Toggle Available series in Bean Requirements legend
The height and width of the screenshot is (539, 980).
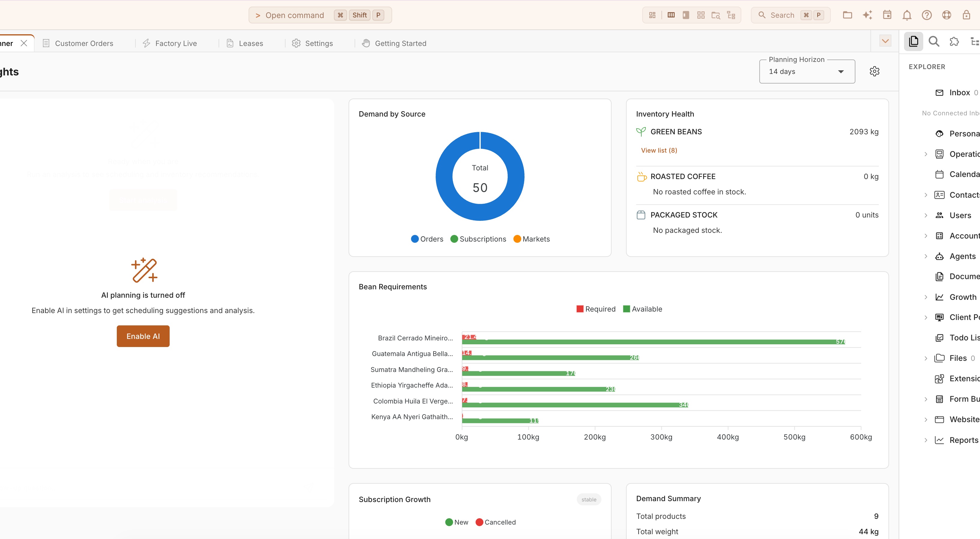click(x=643, y=309)
